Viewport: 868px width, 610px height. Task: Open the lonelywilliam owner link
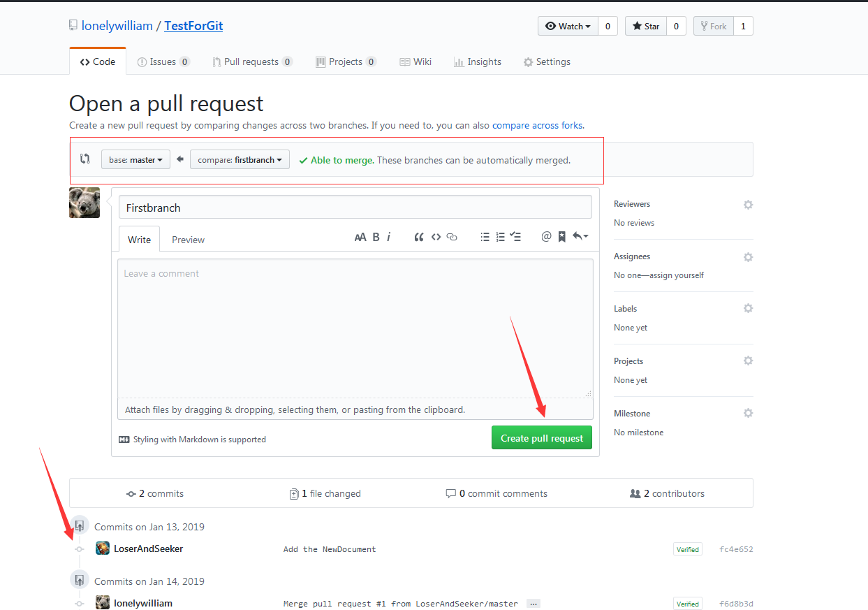117,26
